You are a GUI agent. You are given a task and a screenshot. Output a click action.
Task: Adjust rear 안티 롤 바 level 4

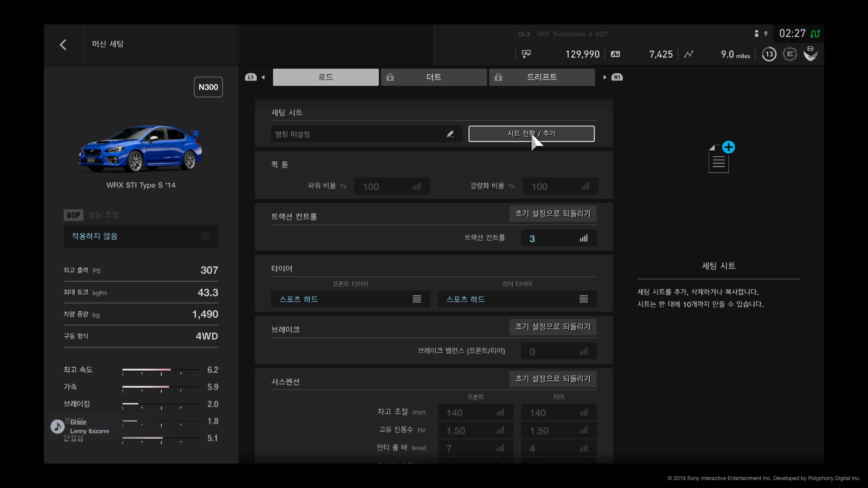[559, 448]
